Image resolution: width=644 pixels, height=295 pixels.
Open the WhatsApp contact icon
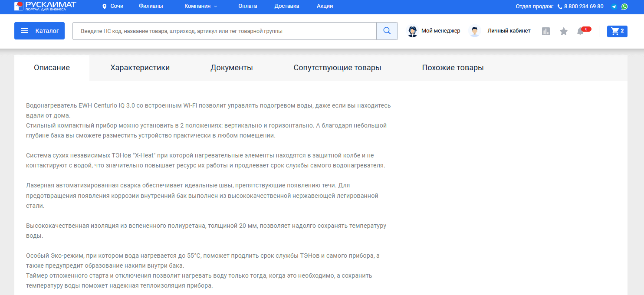(x=624, y=7)
